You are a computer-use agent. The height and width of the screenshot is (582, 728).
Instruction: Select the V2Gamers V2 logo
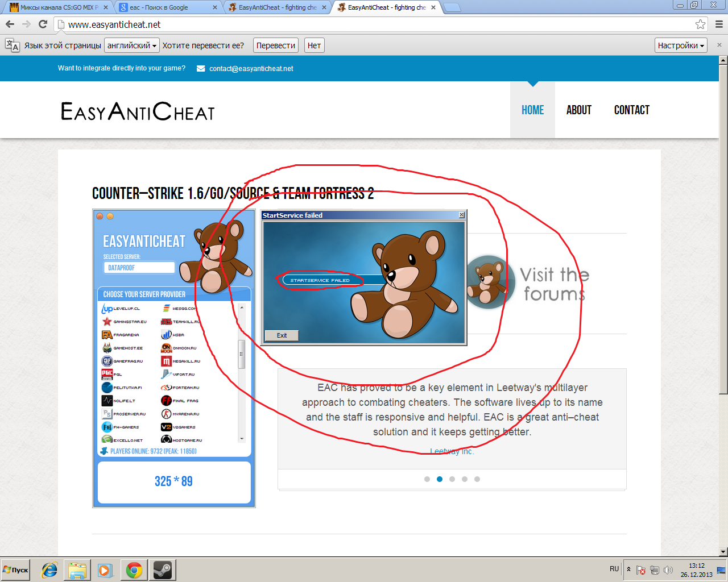[x=166, y=427]
